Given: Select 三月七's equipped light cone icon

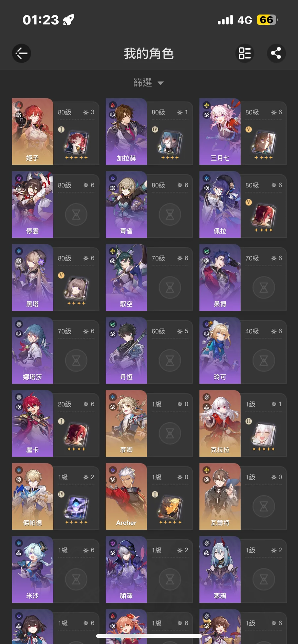Looking at the screenshot, I should coord(264,143).
